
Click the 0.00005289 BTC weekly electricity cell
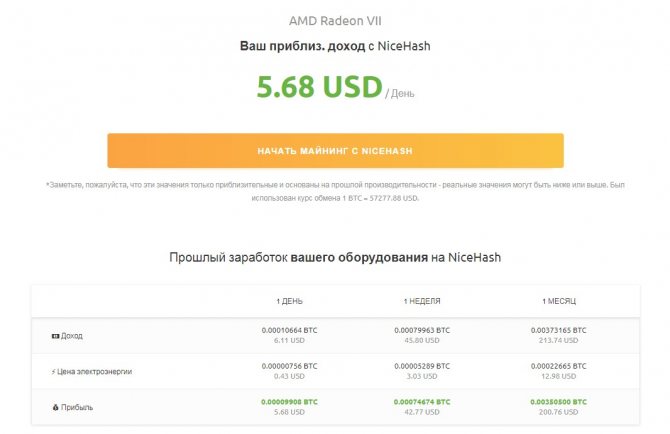(422, 366)
